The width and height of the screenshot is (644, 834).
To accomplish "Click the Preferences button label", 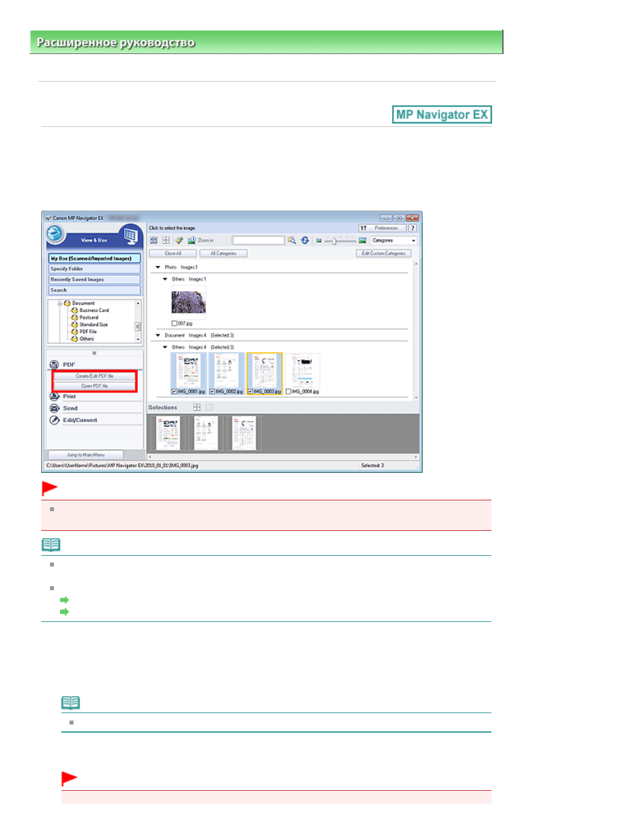I will [387, 228].
